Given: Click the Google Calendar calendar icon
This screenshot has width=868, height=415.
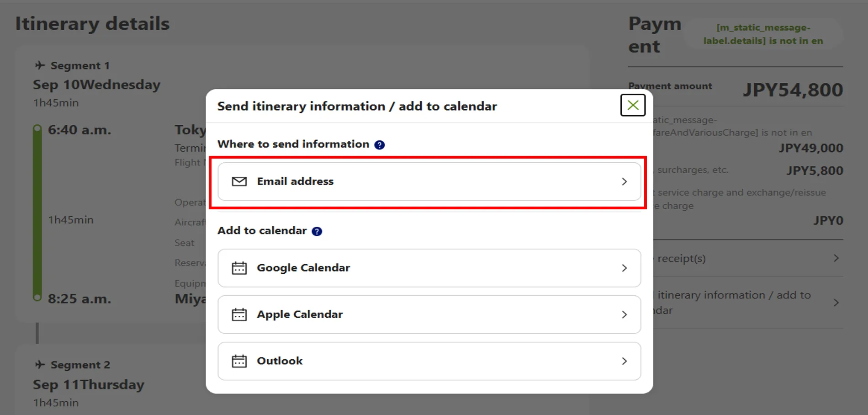Looking at the screenshot, I should click(x=239, y=268).
